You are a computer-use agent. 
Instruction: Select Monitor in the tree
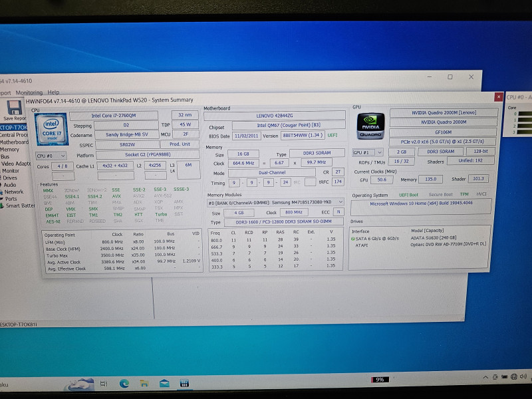click(x=11, y=171)
